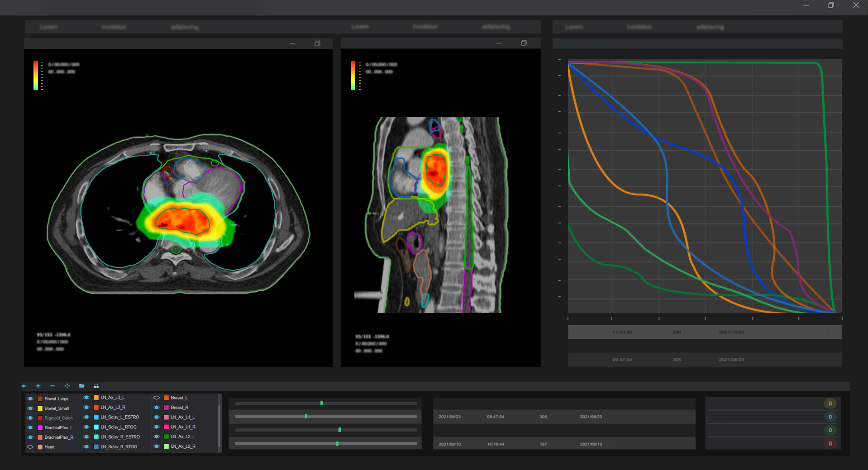Hide the LN_Ax_L3_L structure

(86, 398)
